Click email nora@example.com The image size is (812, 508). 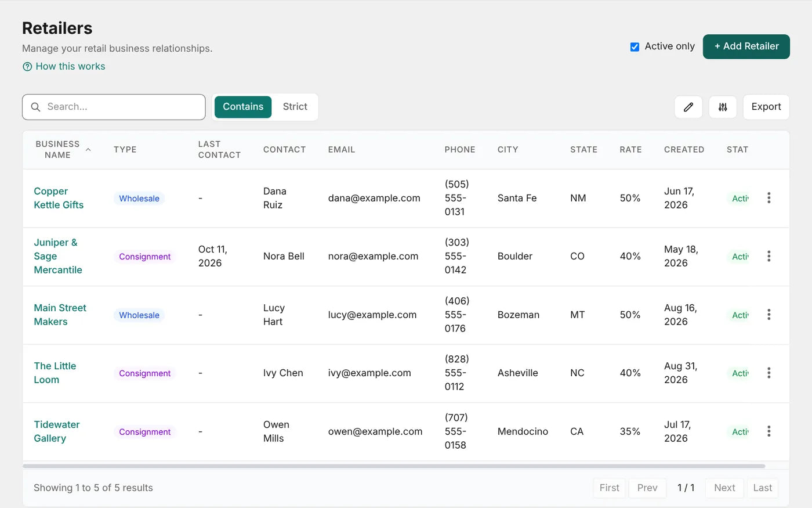(x=373, y=256)
